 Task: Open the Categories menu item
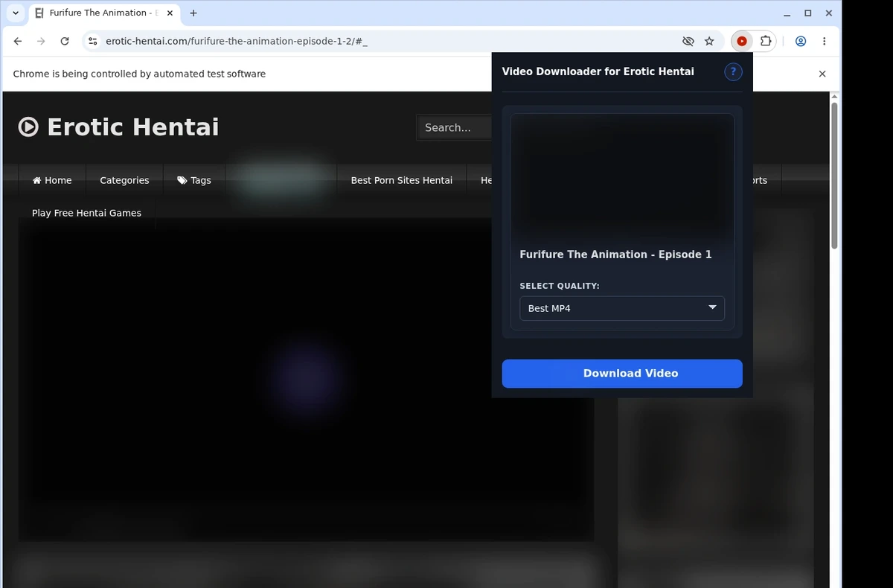(124, 180)
